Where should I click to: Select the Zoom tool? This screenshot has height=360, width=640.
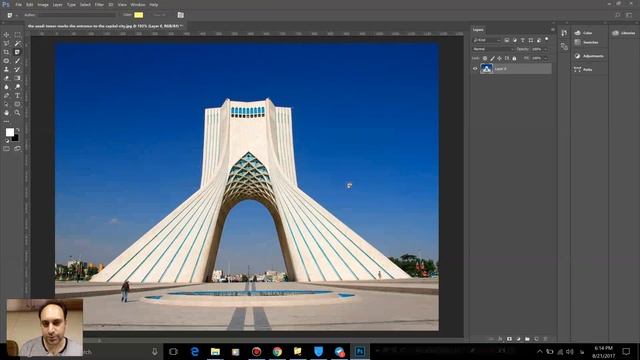[17, 112]
